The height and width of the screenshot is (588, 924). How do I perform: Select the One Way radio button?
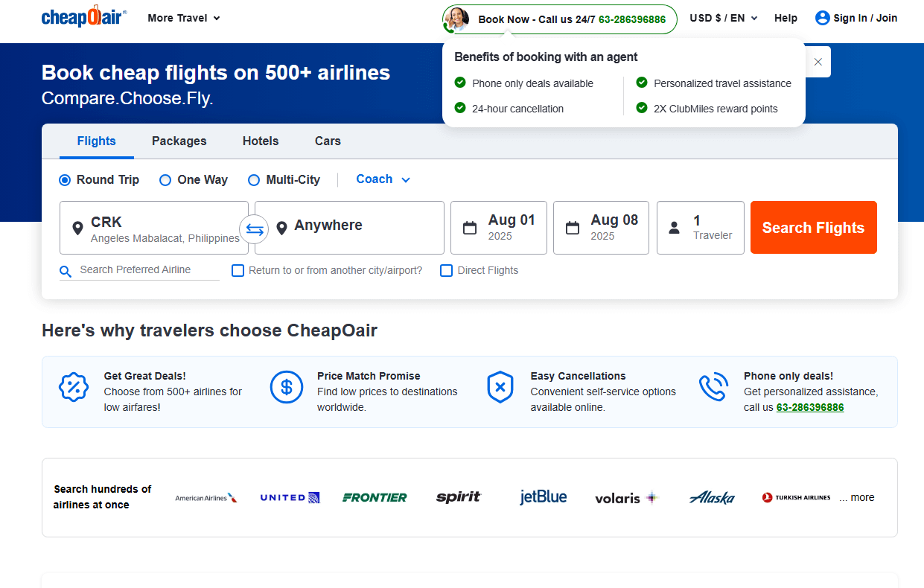pos(165,180)
